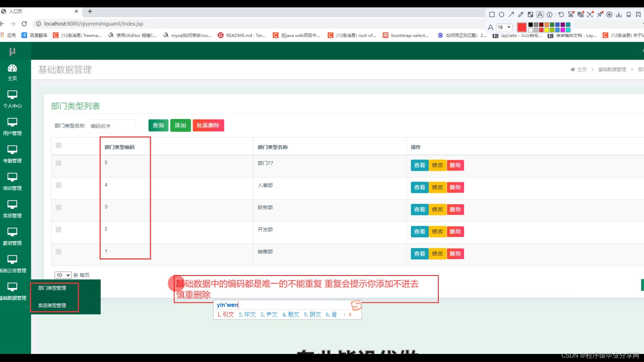Select the mosaic blur tool
The width and height of the screenshot is (644, 362).
(x=530, y=14)
